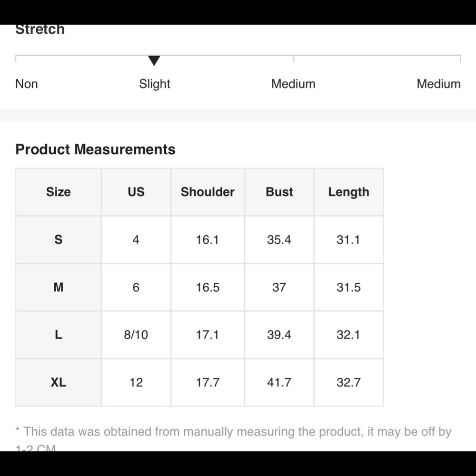476x476 pixels.
Task: Click the 41.7 bust measurement cell
Action: click(x=279, y=382)
